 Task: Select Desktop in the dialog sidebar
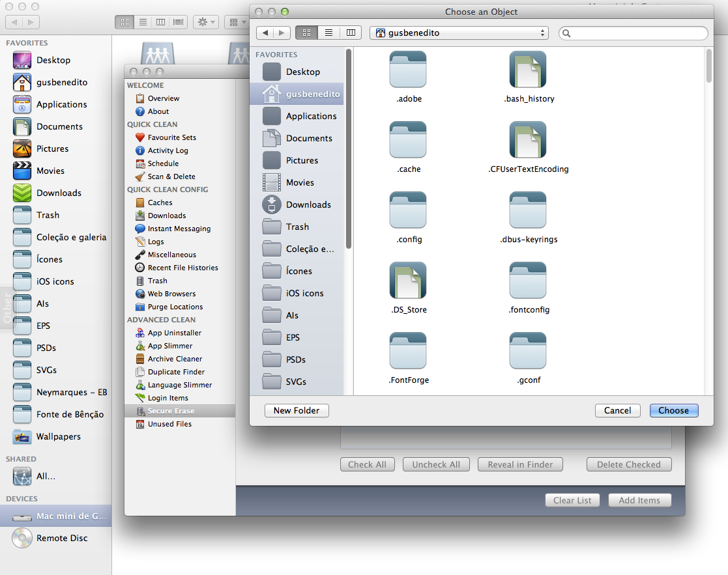tap(297, 72)
